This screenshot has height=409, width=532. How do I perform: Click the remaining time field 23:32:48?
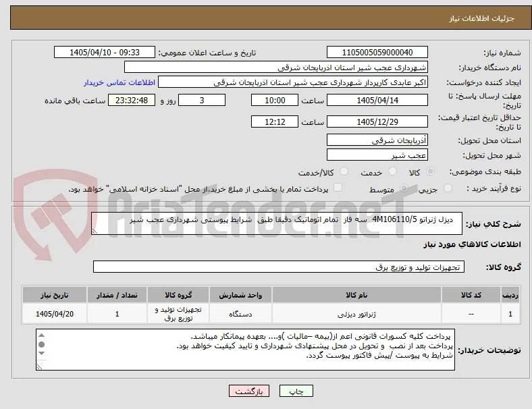[x=132, y=101]
